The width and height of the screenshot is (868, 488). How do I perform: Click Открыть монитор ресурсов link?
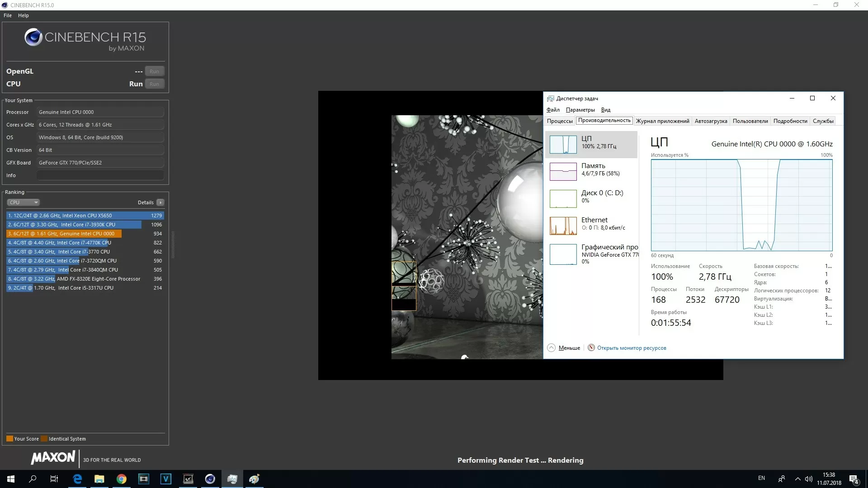[631, 348]
